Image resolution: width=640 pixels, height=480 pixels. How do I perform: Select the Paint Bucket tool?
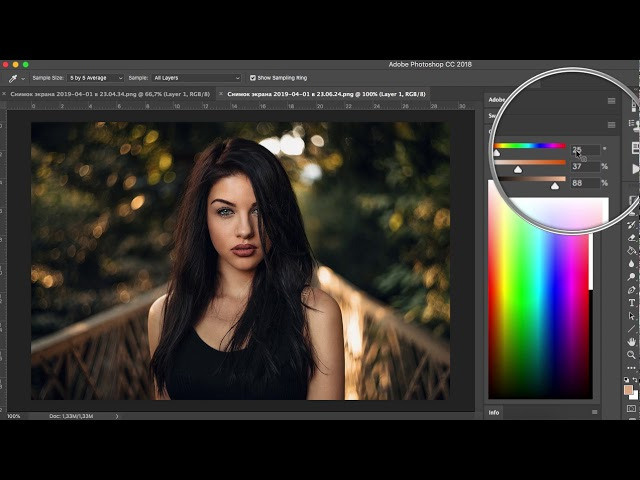click(x=631, y=250)
